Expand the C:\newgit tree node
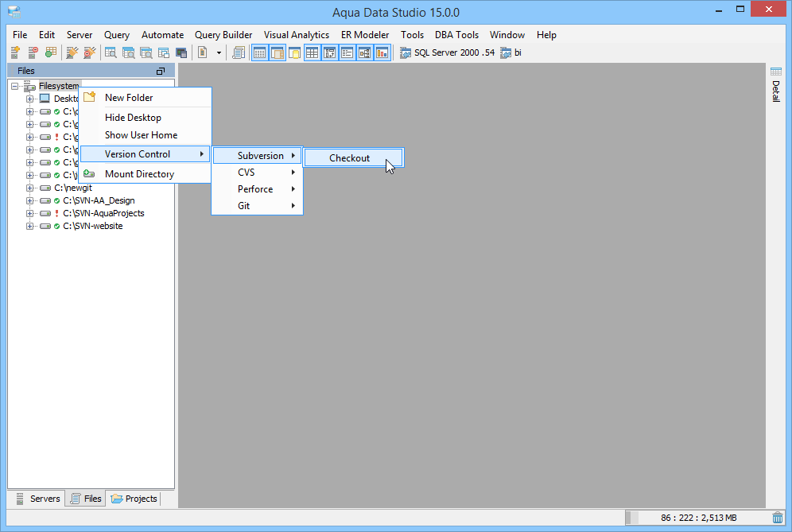The height and width of the screenshot is (532, 792). click(x=29, y=188)
